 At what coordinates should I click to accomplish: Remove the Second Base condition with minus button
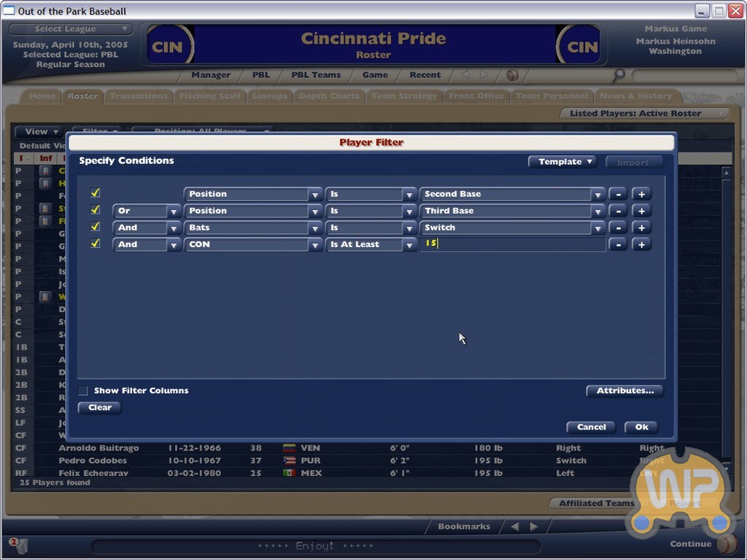coord(618,194)
